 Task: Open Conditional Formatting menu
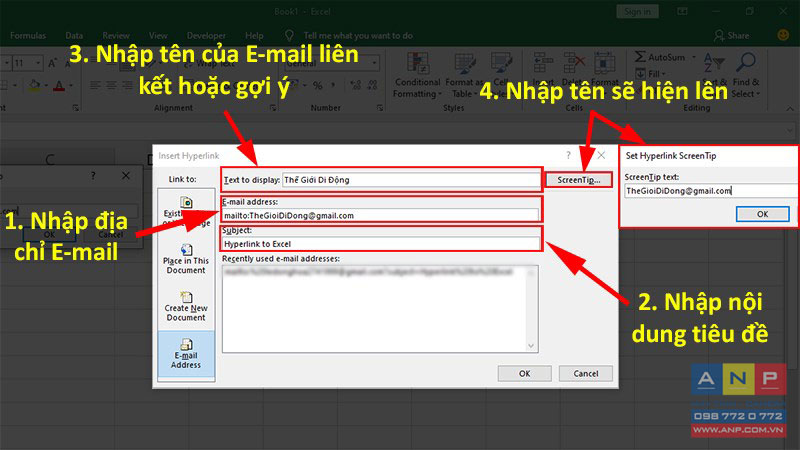417,76
